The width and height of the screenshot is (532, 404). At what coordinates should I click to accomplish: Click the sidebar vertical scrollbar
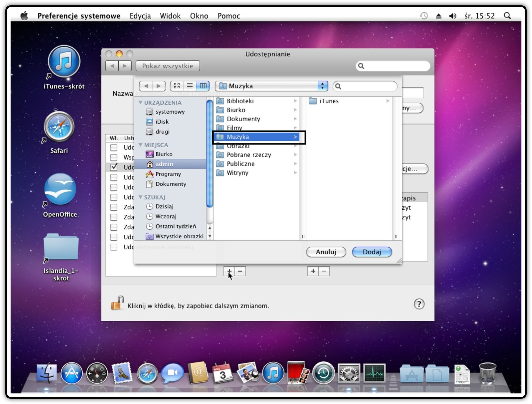(x=210, y=154)
